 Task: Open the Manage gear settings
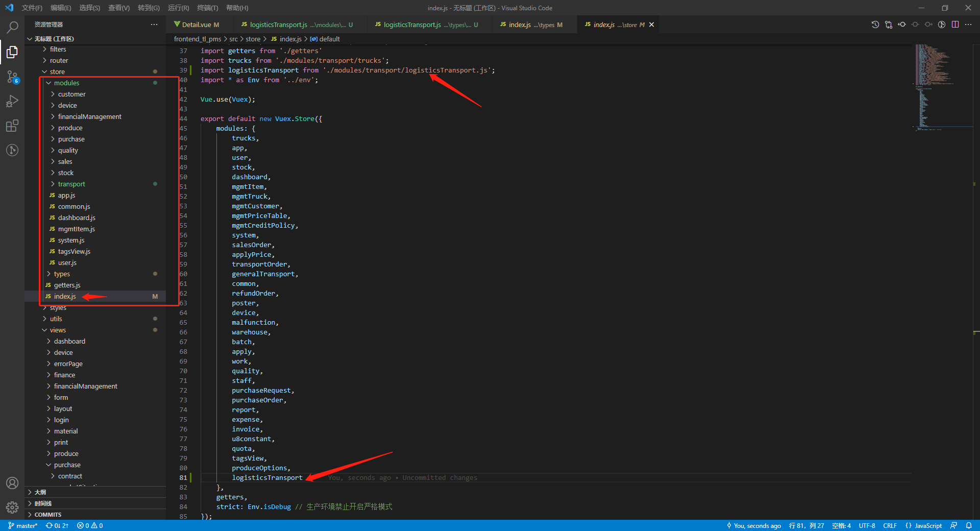click(12, 507)
